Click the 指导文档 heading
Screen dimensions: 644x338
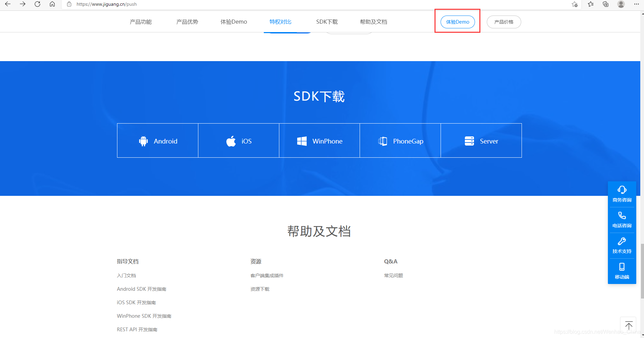coord(128,261)
